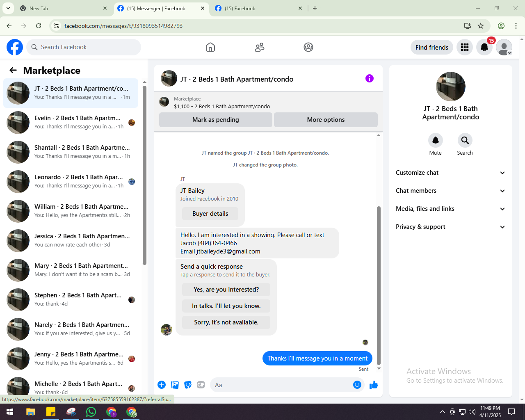Open Mary conversation
The height and width of the screenshot is (420, 525).
coord(71,270)
